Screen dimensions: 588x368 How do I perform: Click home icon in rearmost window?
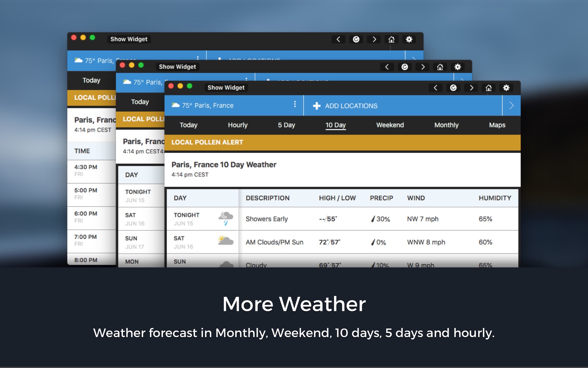(x=391, y=39)
